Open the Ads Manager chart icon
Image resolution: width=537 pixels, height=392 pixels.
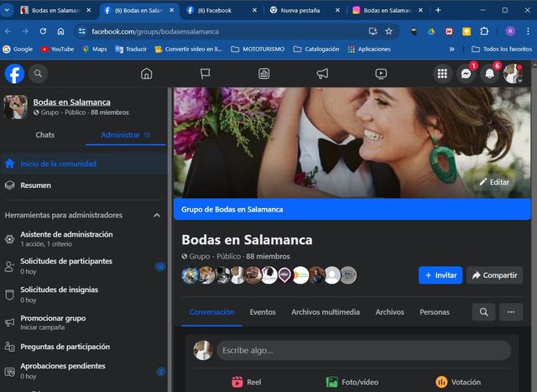pyautogui.click(x=263, y=73)
